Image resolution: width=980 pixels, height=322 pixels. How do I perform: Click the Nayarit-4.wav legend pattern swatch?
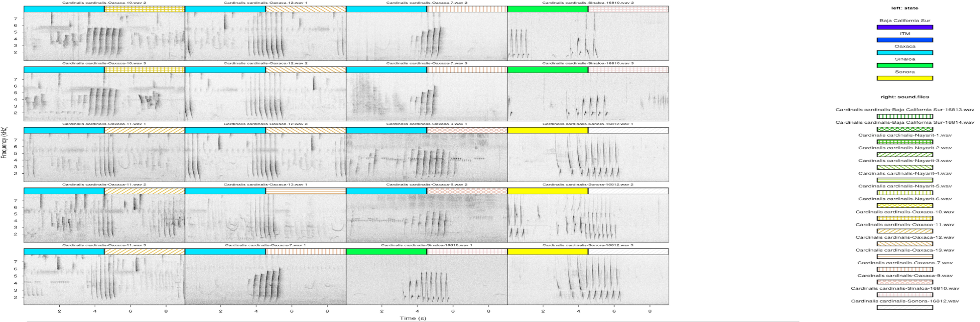tap(905, 180)
